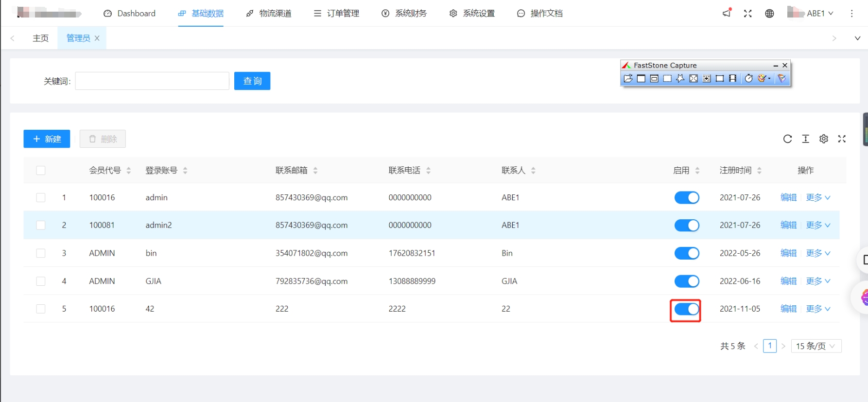868x402 pixels.
Task: Check row 1 admin checkbox
Action: click(41, 198)
